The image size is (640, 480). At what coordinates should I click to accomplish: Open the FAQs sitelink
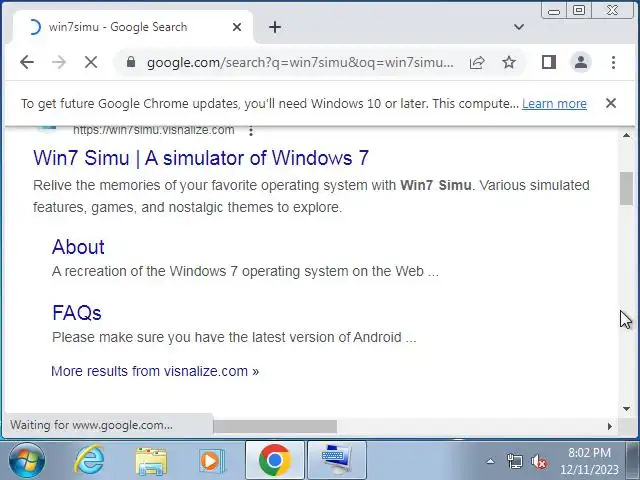pos(77,313)
